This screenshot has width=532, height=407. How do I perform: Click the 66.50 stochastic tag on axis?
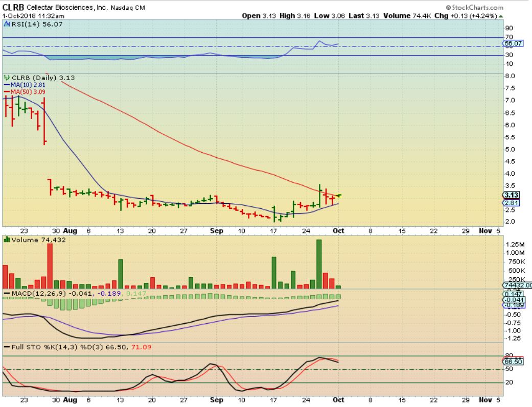513,362
